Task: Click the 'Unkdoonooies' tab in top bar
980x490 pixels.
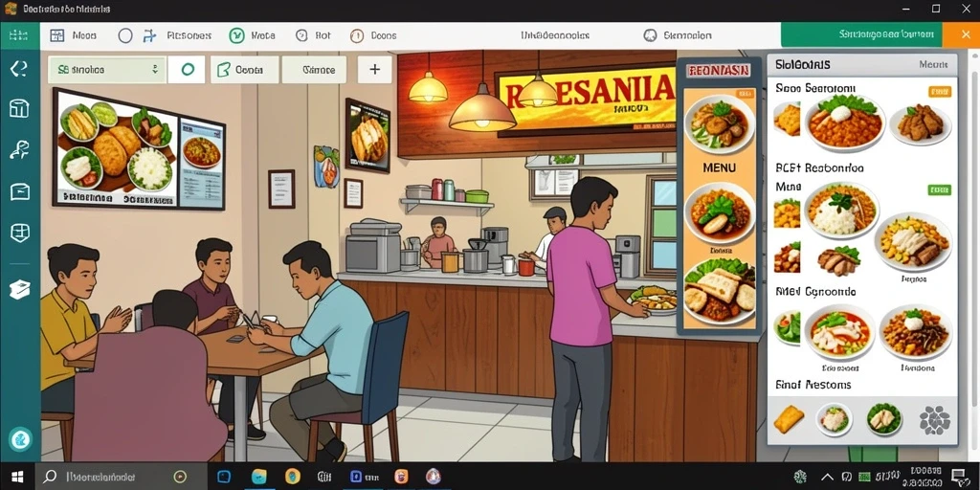Action: 555,35
